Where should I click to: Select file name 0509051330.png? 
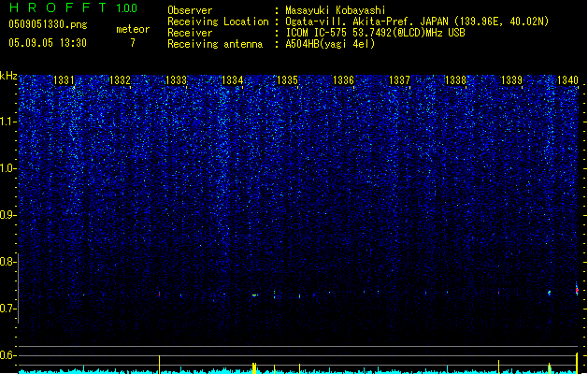[x=48, y=24]
